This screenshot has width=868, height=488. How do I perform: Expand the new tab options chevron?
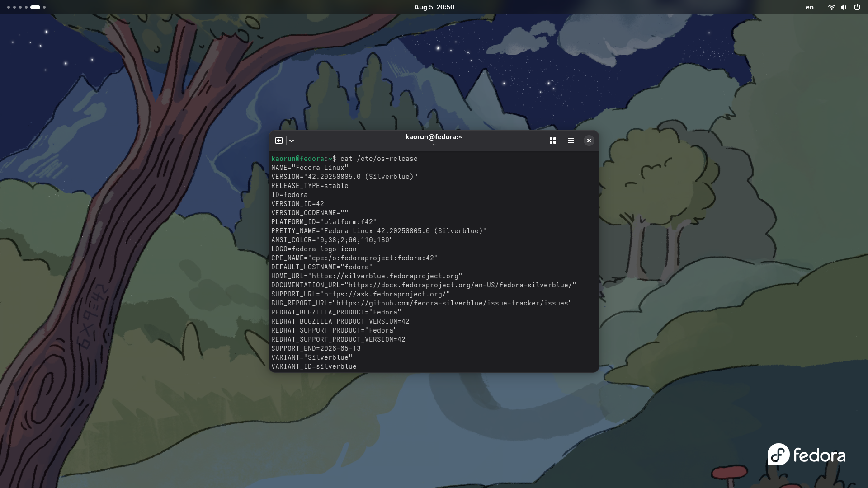coord(292,141)
